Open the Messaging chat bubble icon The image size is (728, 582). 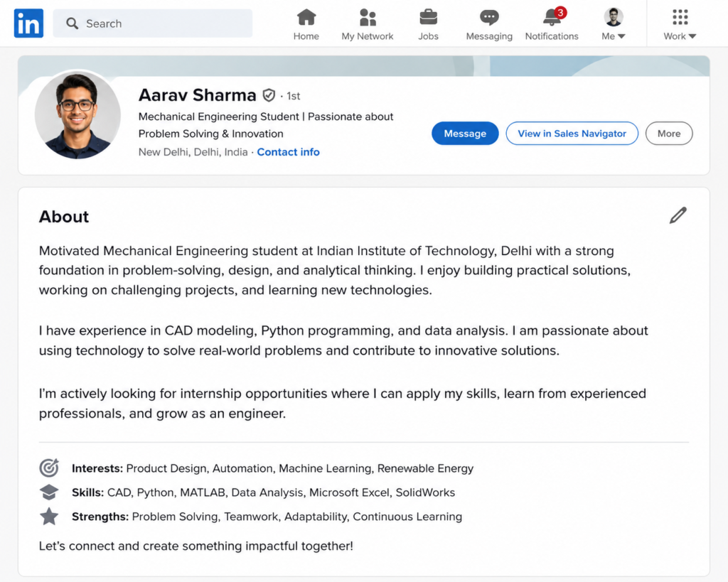coord(489,17)
